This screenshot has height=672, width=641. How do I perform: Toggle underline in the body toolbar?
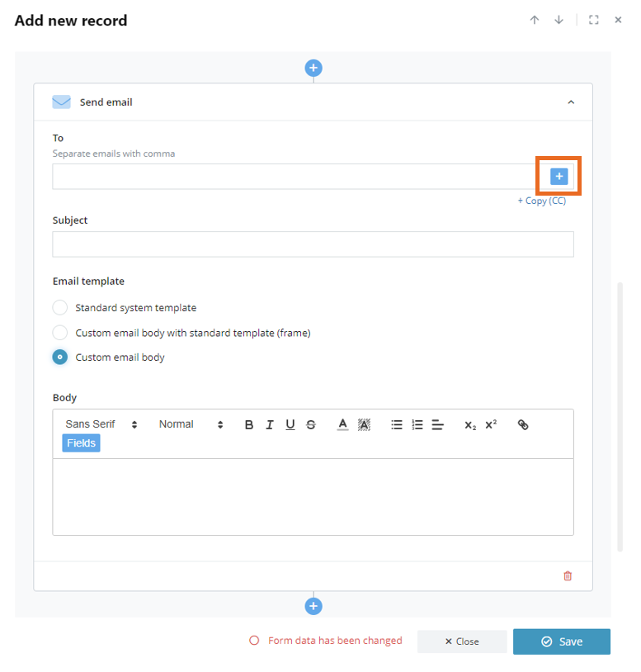tap(290, 424)
